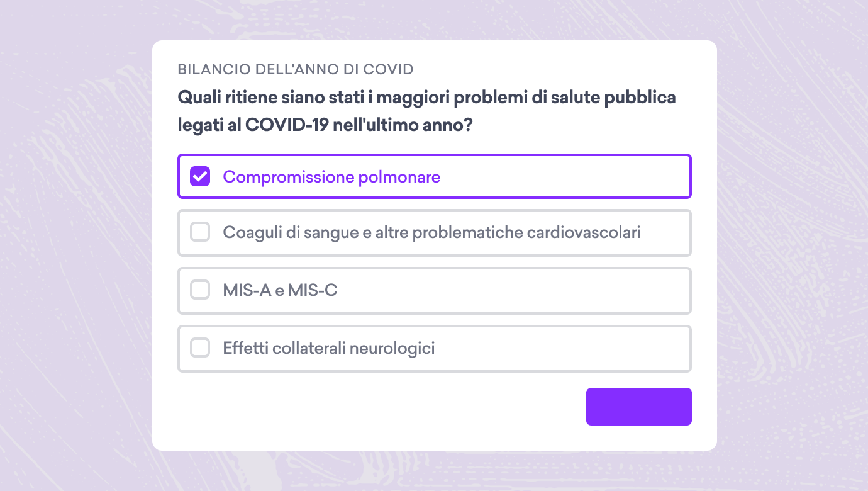This screenshot has height=491, width=868.
Task: Uncheck the Compromissione polmonare checkbox
Action: pyautogui.click(x=200, y=177)
